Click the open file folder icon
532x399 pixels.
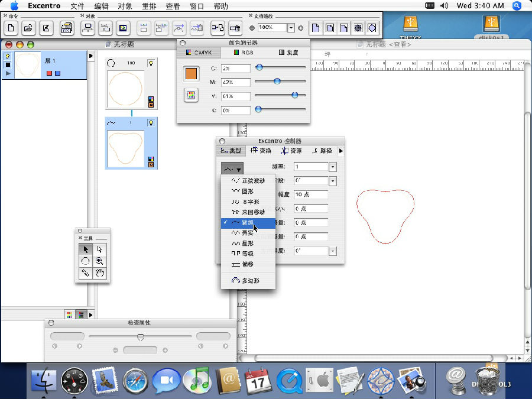(28, 28)
